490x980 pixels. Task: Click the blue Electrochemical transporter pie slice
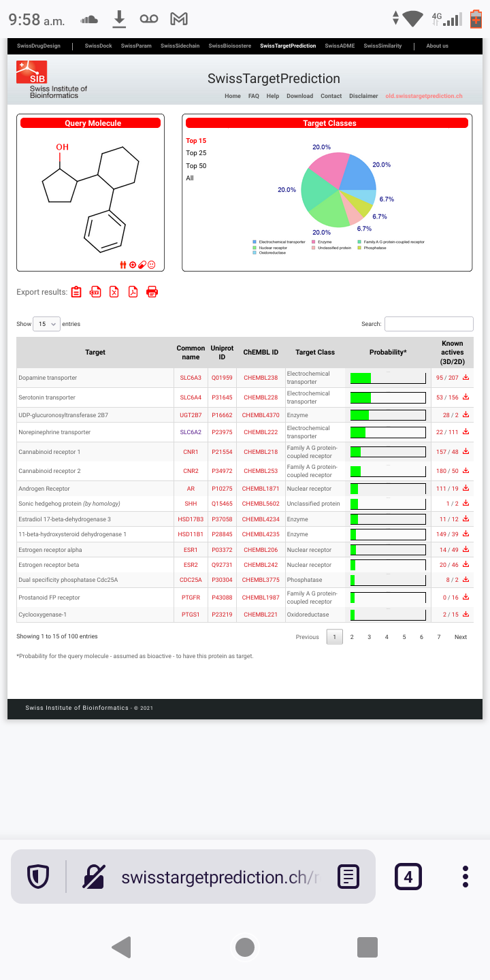pyautogui.click(x=359, y=174)
